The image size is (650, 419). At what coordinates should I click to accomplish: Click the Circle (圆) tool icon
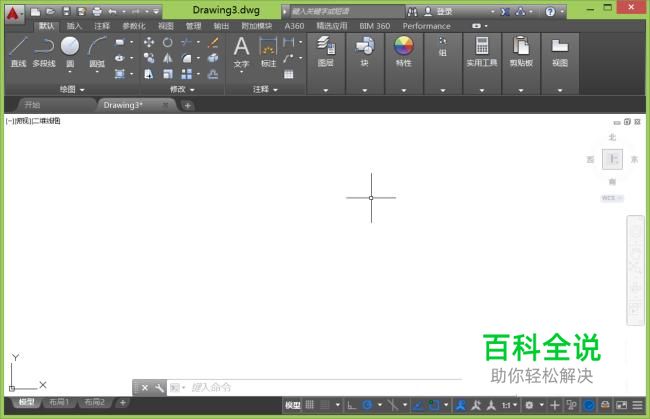point(70,49)
